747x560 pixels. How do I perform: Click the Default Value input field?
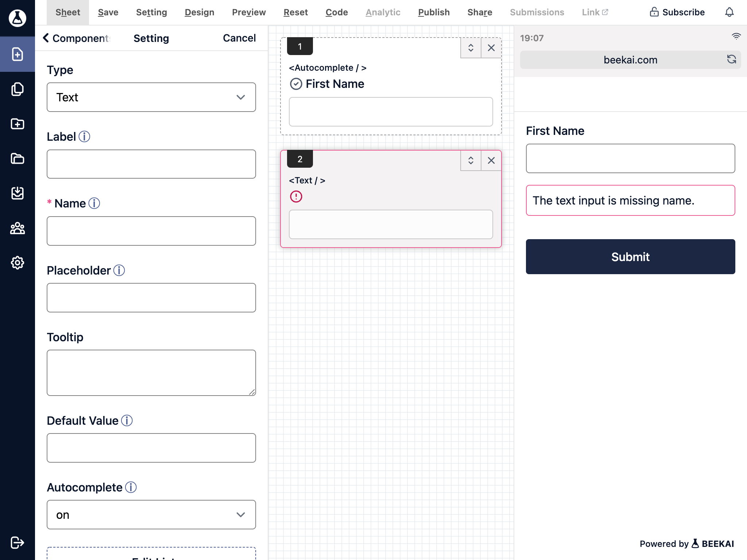coord(151,448)
